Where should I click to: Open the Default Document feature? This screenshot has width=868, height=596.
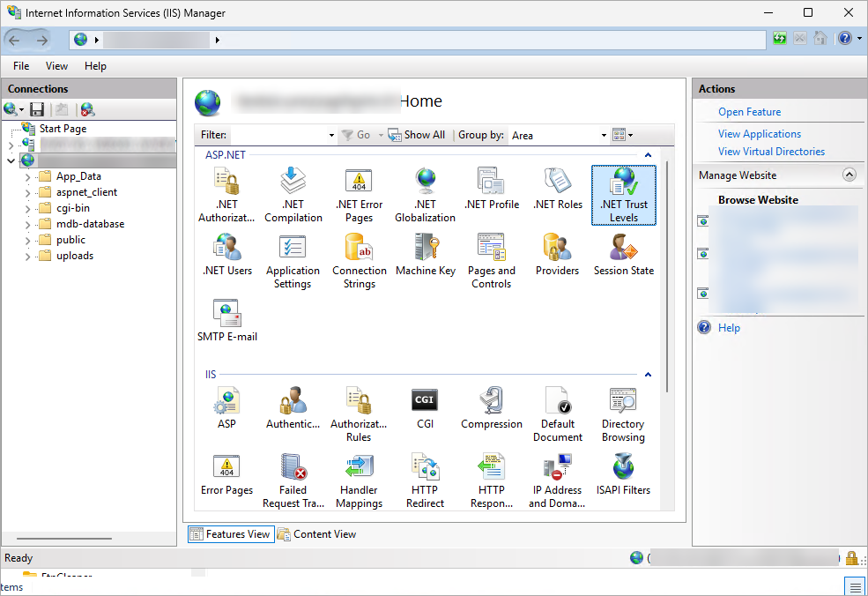(558, 414)
